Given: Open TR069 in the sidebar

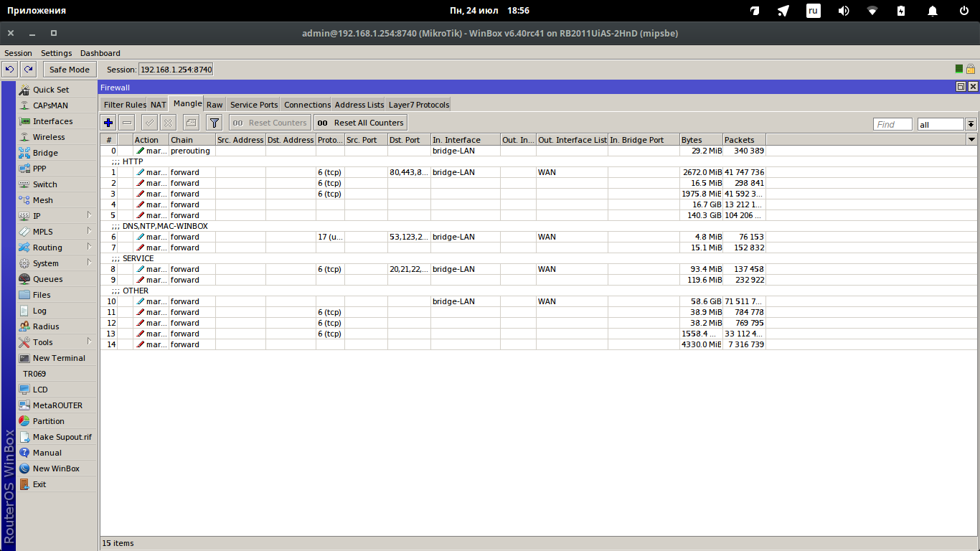Looking at the screenshot, I should coord(57,374).
